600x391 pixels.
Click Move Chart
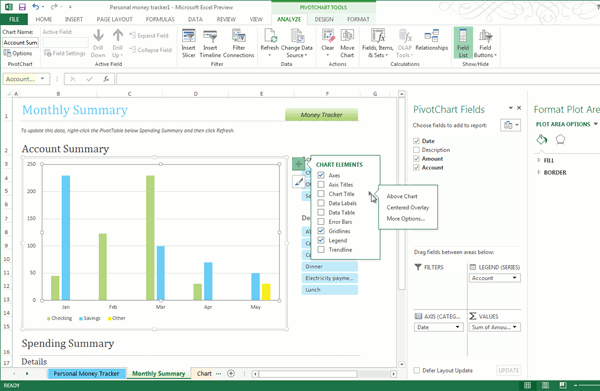(347, 43)
